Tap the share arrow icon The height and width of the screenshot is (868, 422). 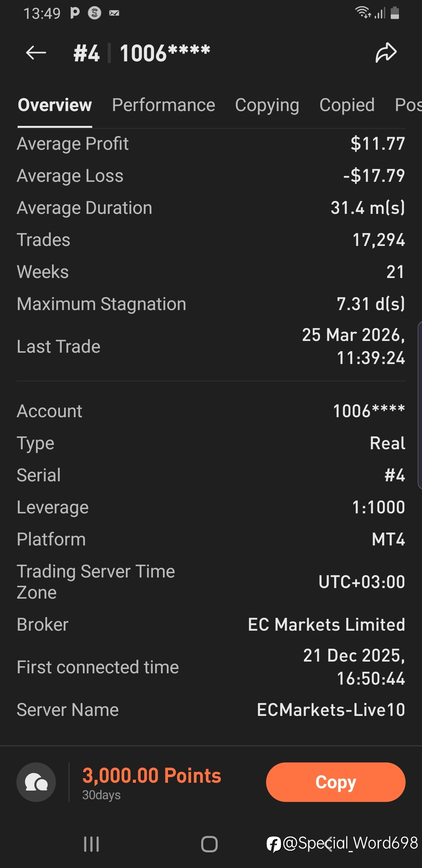(386, 53)
